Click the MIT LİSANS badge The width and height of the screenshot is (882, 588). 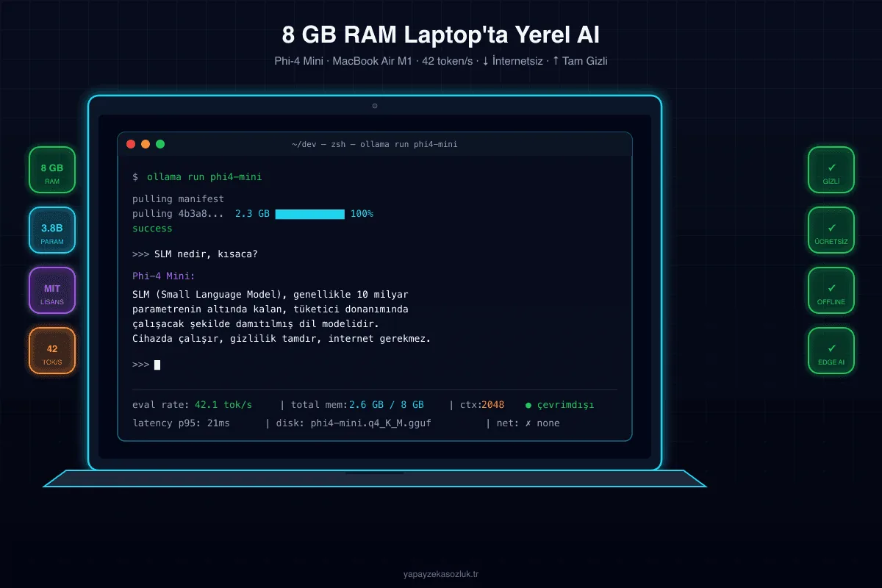(x=52, y=290)
